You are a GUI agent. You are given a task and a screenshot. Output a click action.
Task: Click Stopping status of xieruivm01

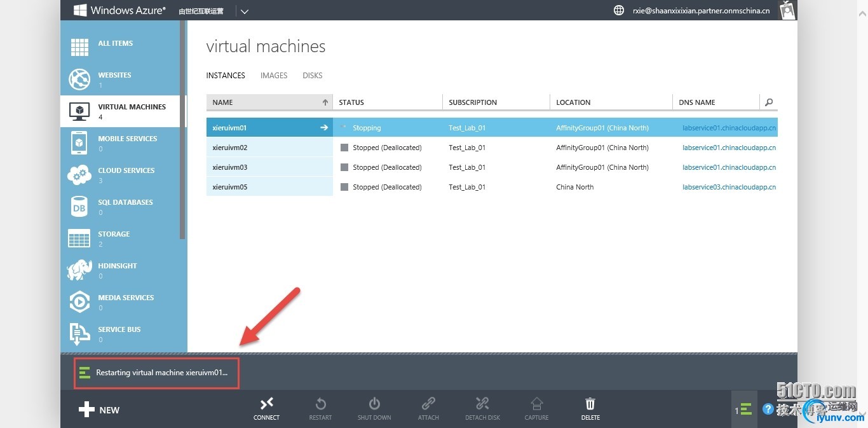coord(367,128)
